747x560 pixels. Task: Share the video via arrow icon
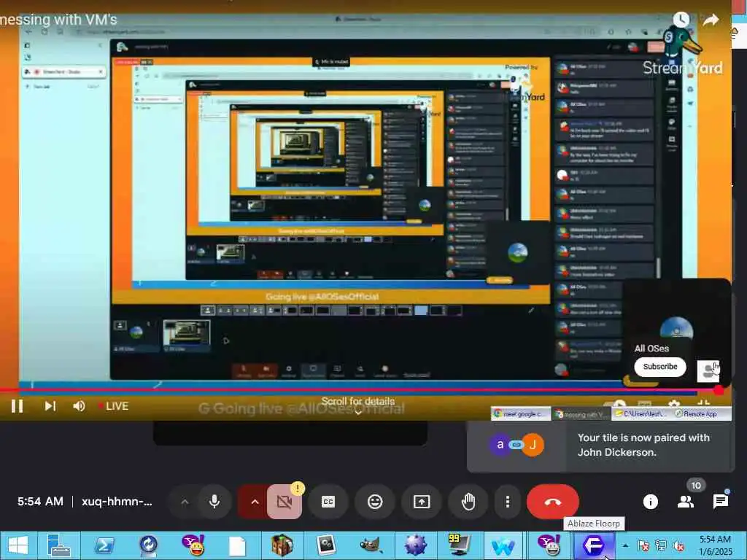[711, 20]
